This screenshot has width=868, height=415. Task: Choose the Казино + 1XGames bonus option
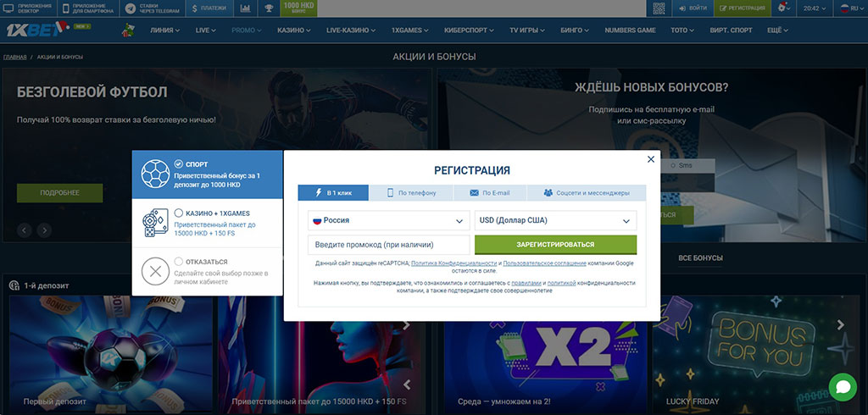click(207, 224)
